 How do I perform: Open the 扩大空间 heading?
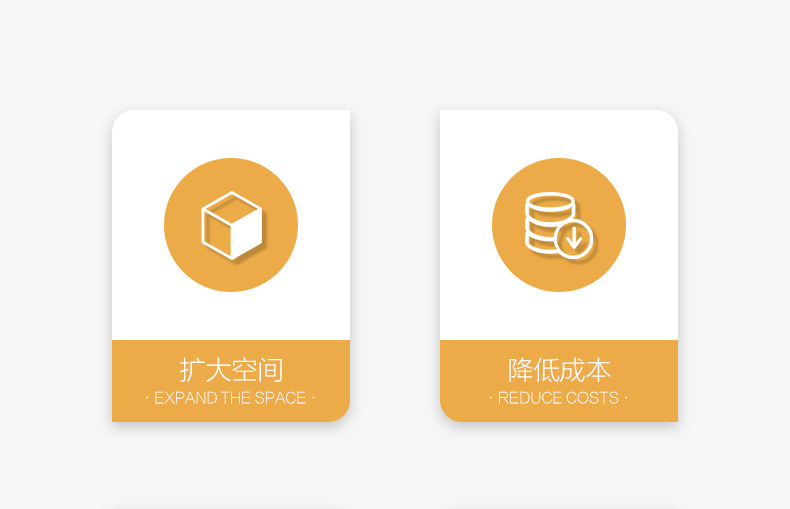pos(231,370)
